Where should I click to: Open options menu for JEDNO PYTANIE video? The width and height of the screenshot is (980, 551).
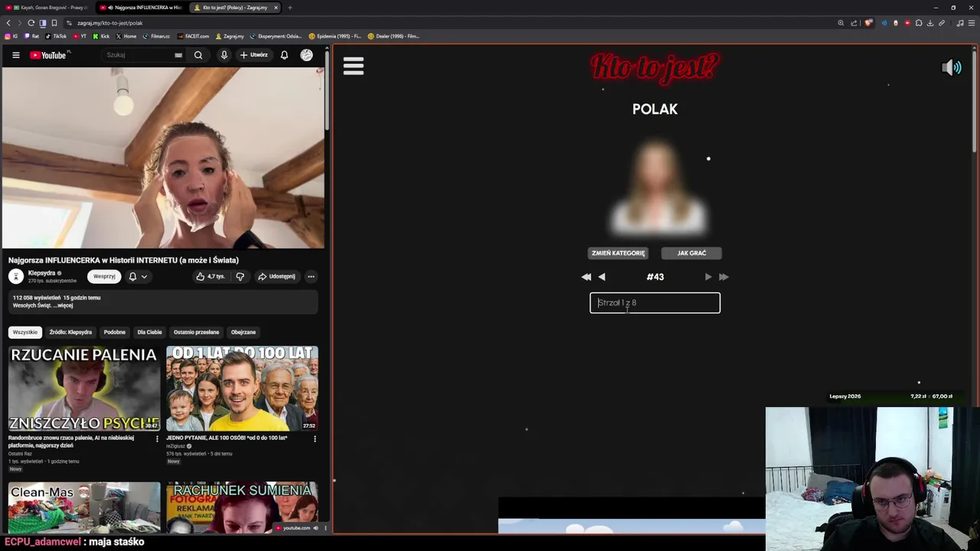(x=315, y=439)
